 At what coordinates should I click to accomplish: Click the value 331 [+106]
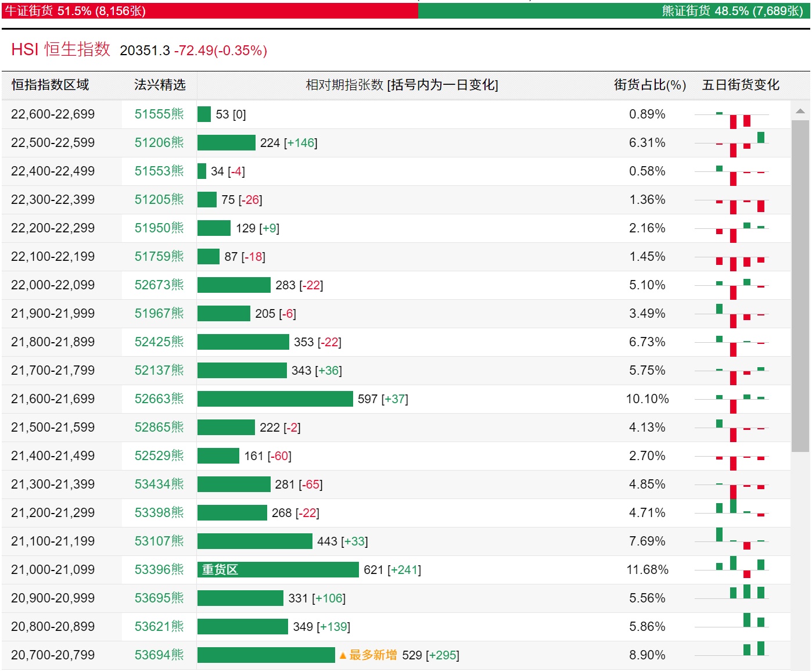(317, 598)
